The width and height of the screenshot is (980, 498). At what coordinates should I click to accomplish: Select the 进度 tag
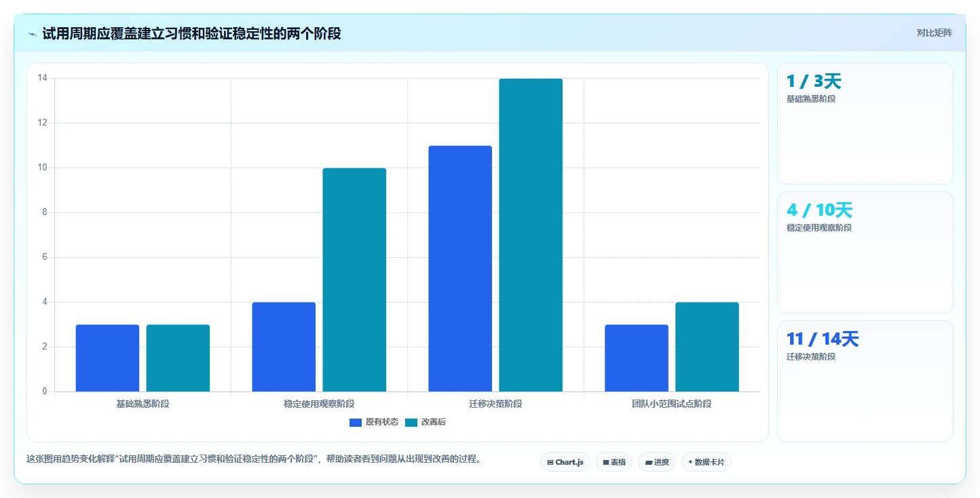(x=657, y=462)
